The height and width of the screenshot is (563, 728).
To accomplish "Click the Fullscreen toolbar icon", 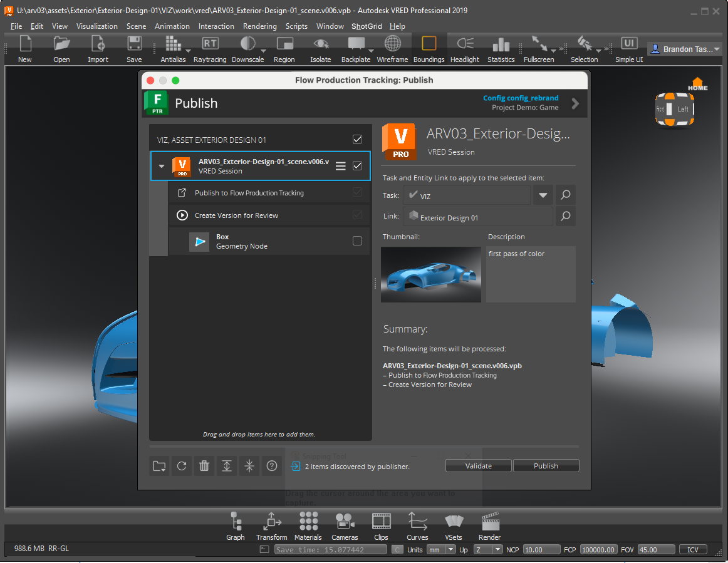I will click(539, 49).
